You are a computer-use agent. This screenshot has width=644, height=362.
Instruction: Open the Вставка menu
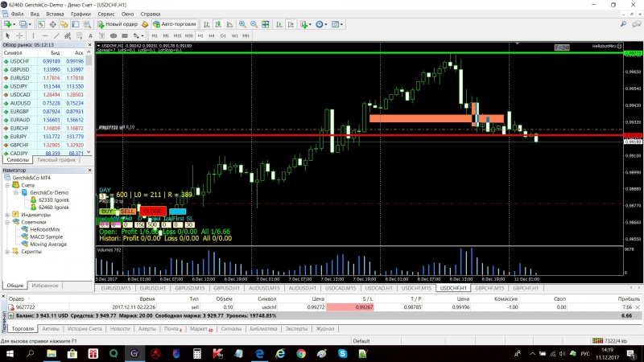(x=55, y=14)
